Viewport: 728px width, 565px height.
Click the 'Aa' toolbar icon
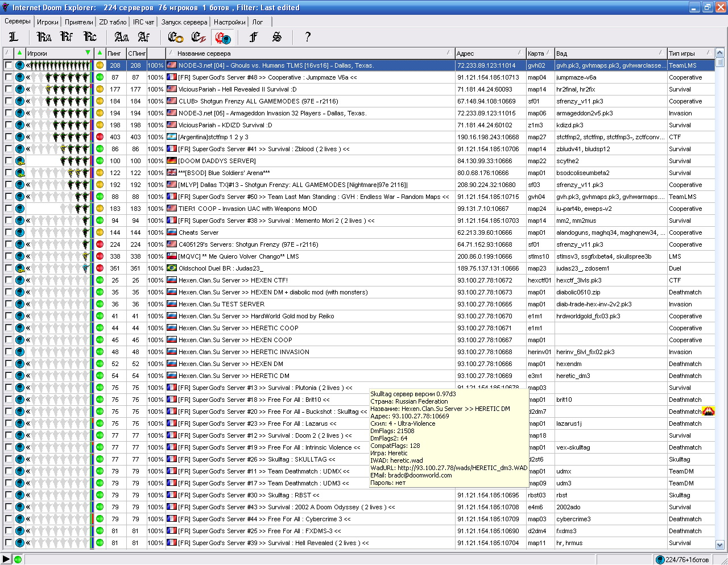pos(121,37)
